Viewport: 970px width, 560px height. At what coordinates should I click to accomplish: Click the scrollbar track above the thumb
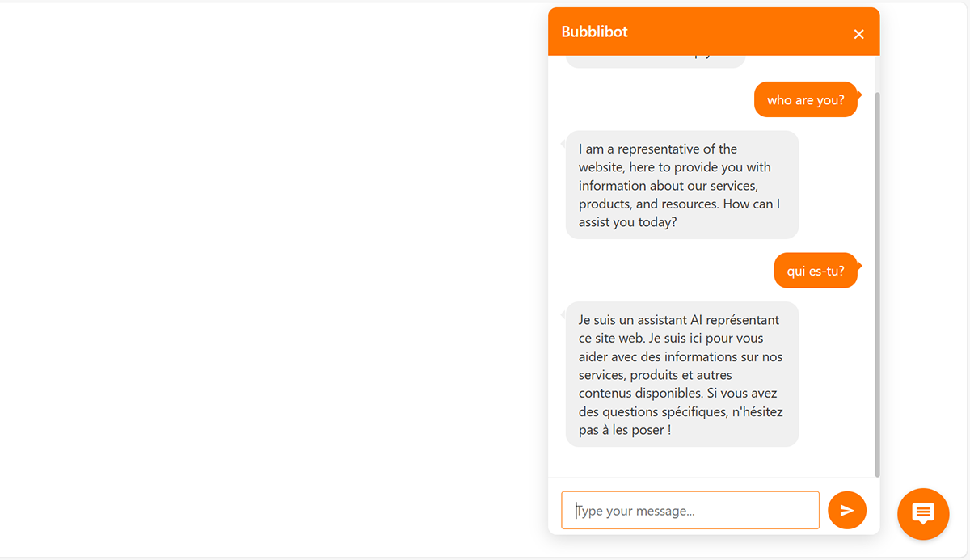[x=877, y=73]
